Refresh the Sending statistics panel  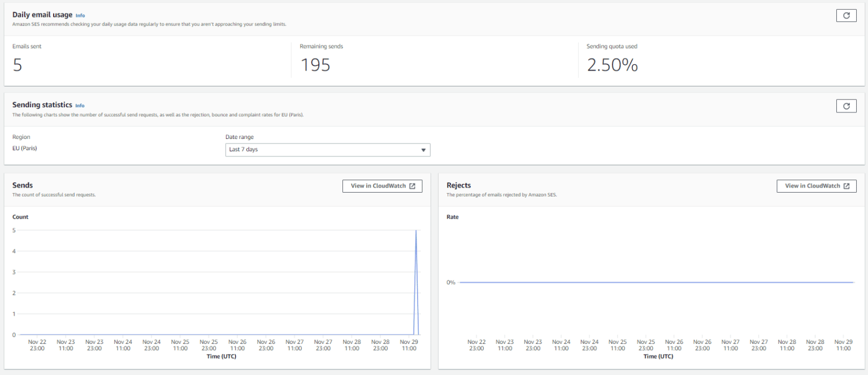click(x=846, y=106)
